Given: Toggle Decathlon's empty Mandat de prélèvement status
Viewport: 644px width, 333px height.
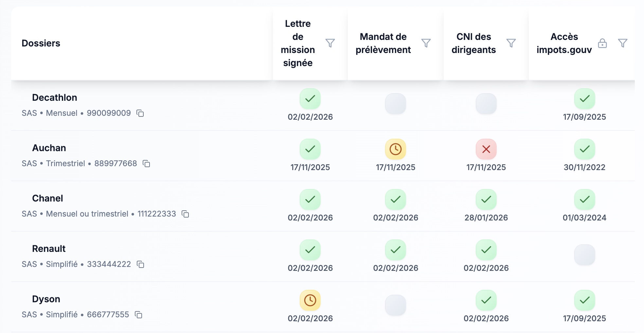Looking at the screenshot, I should click(395, 103).
